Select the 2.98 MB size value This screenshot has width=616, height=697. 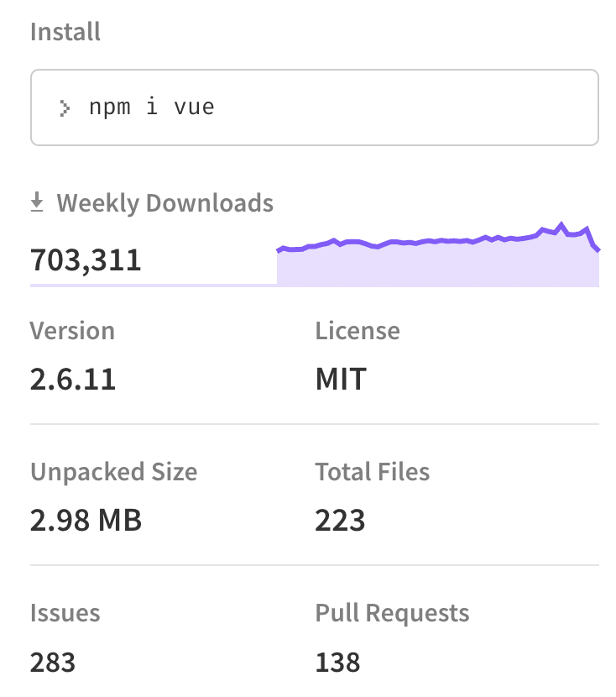(86, 520)
